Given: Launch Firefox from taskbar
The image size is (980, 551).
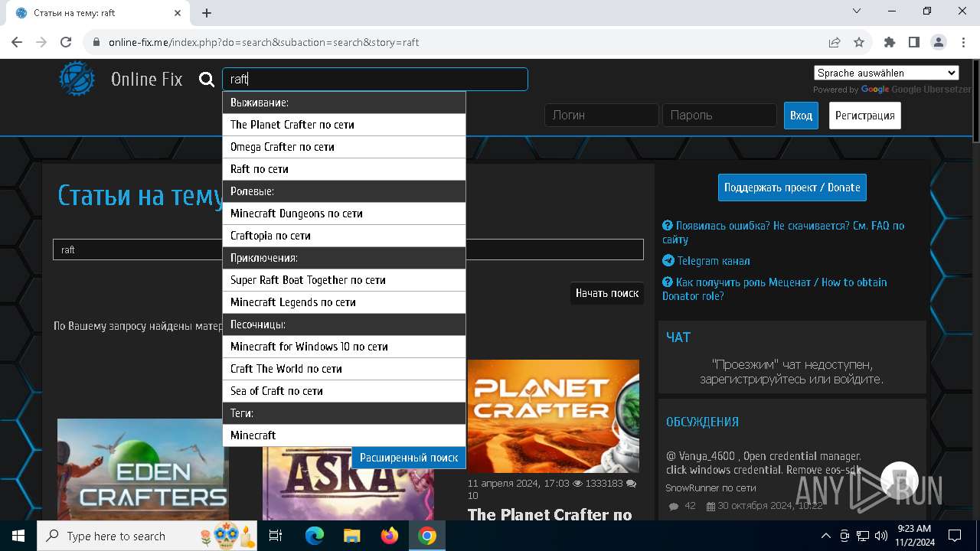Looking at the screenshot, I should [390, 536].
